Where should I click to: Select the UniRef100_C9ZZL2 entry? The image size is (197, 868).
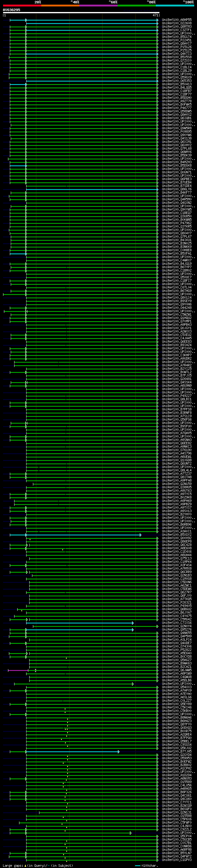[177, 829]
